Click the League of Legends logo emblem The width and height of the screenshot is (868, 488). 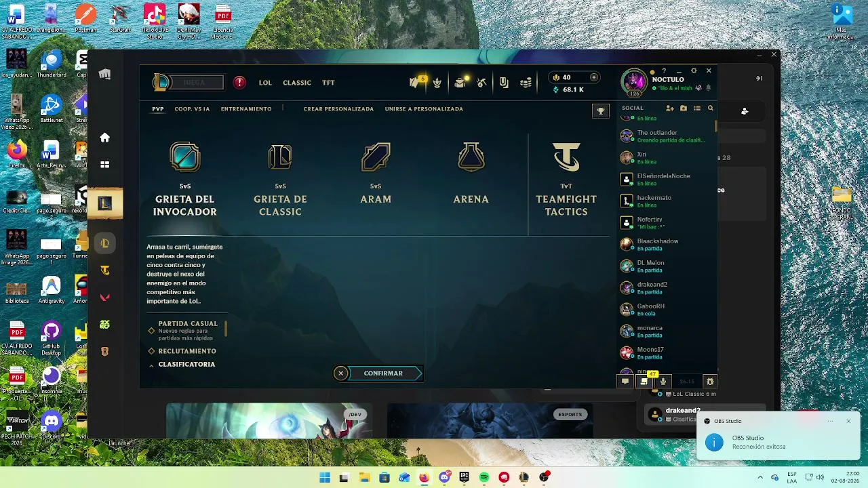[x=161, y=82]
